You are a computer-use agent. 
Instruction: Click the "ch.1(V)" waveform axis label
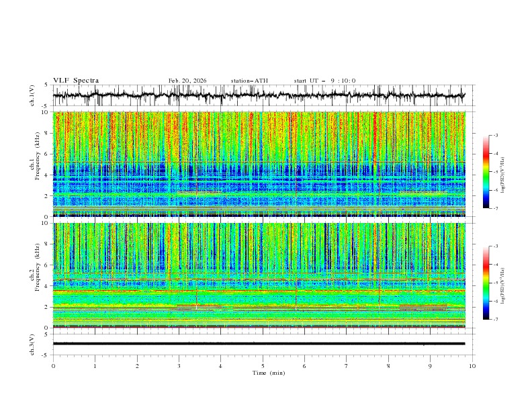[x=32, y=95]
